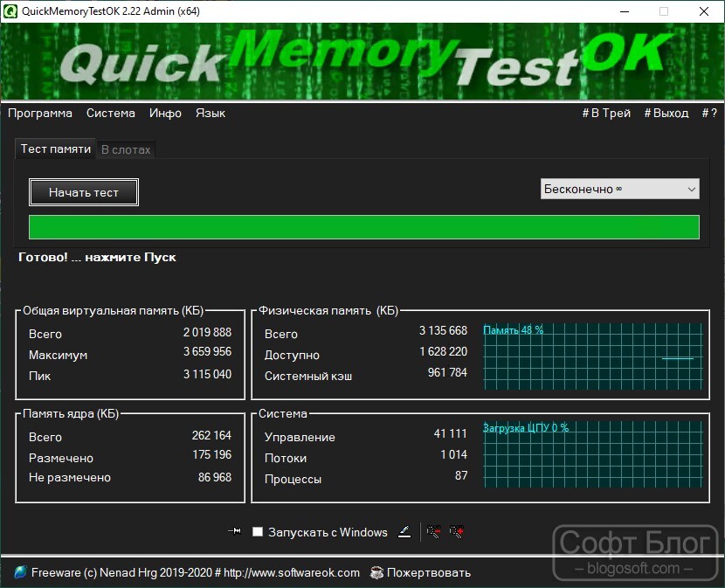This screenshot has height=588, width=725.
Task: Click the Максимум label
Action: [x=58, y=356]
